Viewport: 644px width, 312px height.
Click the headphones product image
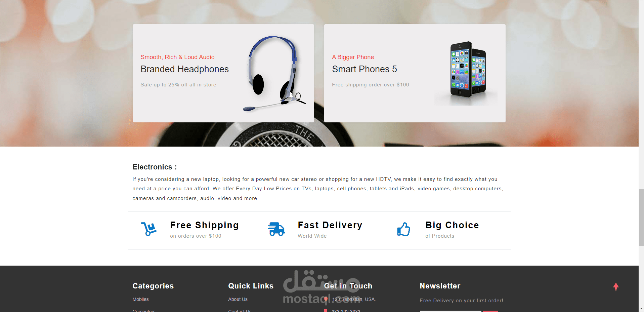274,74
